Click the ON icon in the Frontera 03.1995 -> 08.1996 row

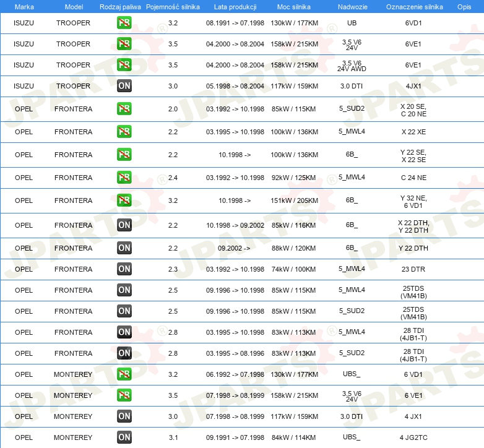124,353
